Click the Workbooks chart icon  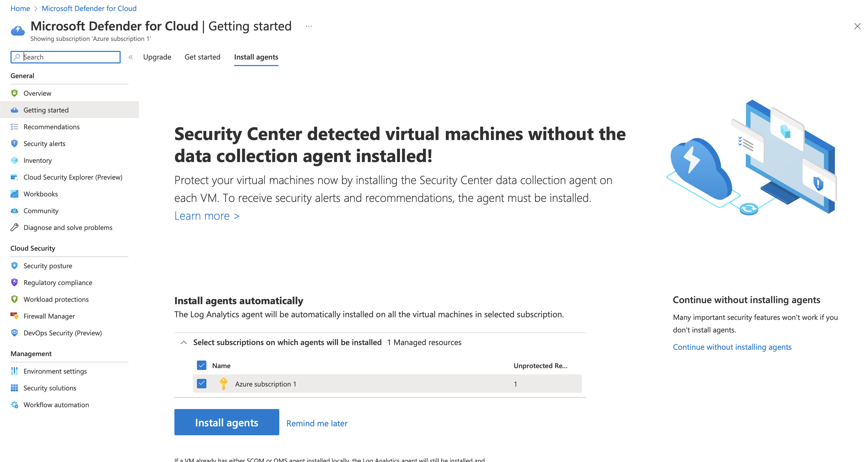coord(14,194)
